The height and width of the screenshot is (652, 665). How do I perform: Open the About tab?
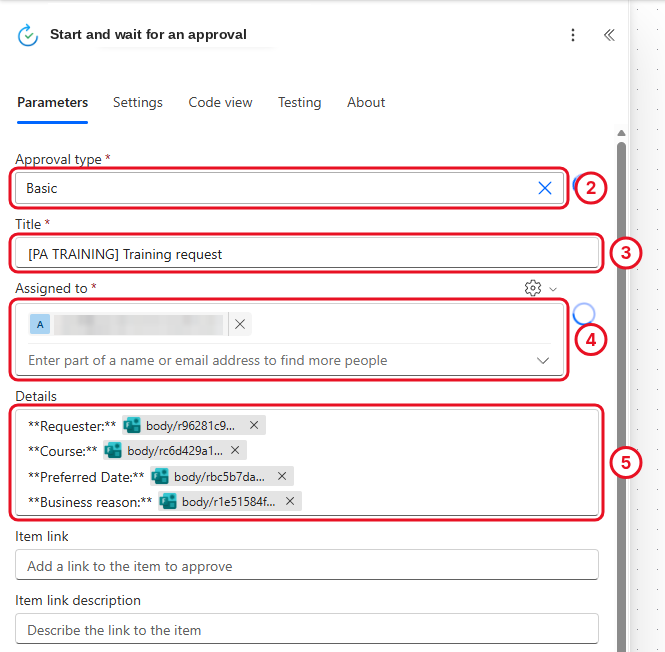pos(366,103)
